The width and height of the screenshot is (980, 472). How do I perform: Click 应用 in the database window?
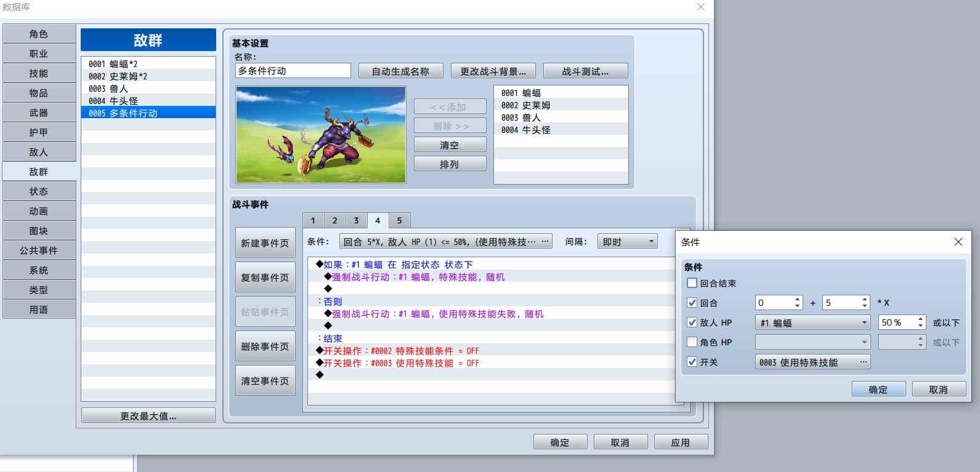681,442
